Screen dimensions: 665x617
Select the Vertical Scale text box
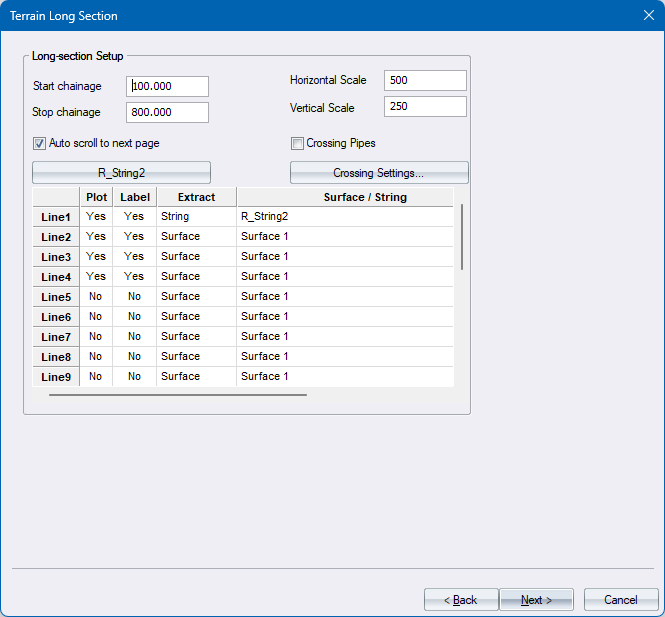425,107
